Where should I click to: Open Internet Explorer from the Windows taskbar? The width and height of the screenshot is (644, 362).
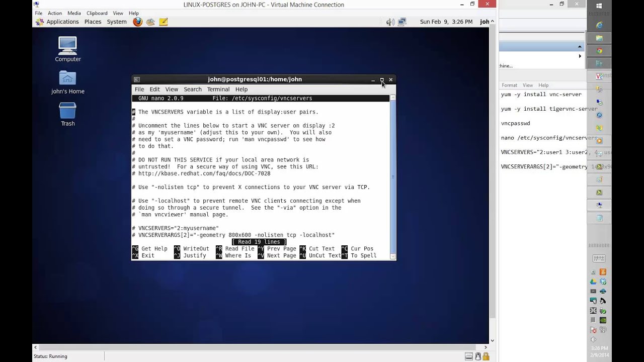(599, 25)
